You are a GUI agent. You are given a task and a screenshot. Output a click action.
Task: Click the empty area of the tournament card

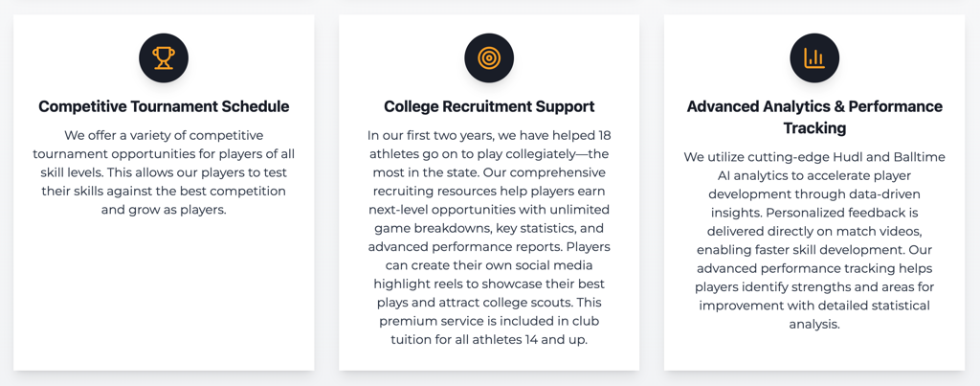coord(164,294)
